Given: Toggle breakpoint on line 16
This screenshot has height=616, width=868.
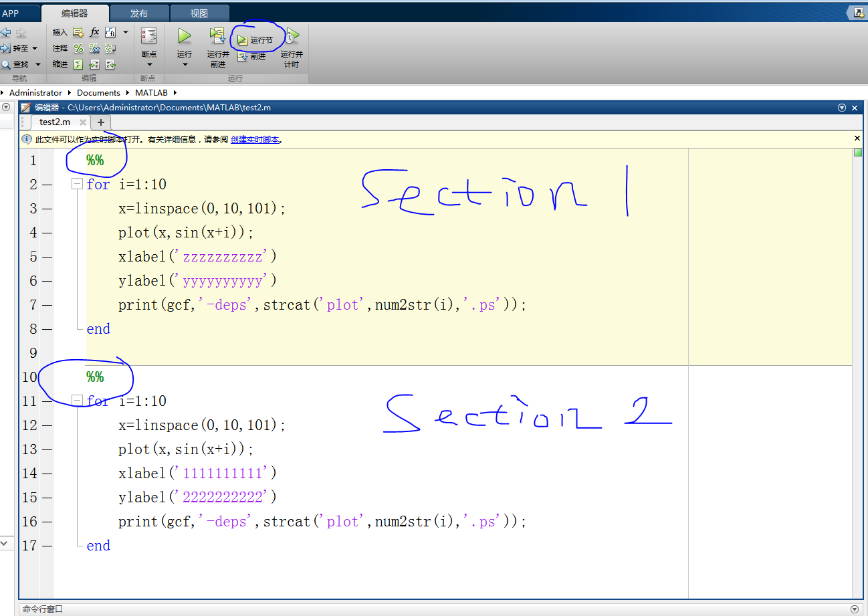Looking at the screenshot, I should pos(47,522).
